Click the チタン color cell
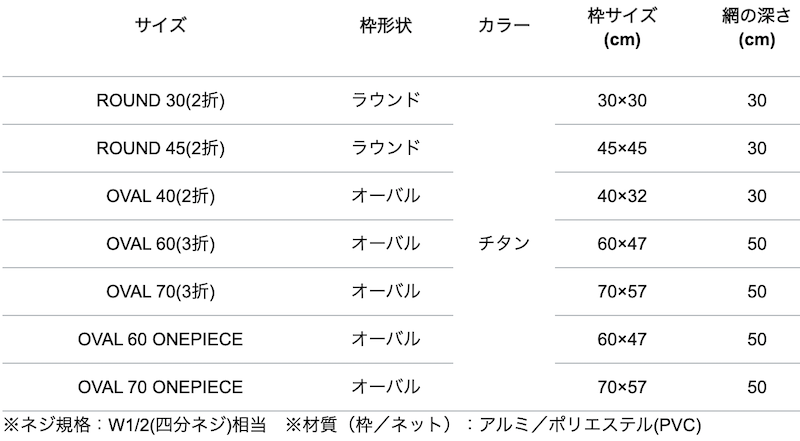The image size is (800, 441). pos(505,244)
